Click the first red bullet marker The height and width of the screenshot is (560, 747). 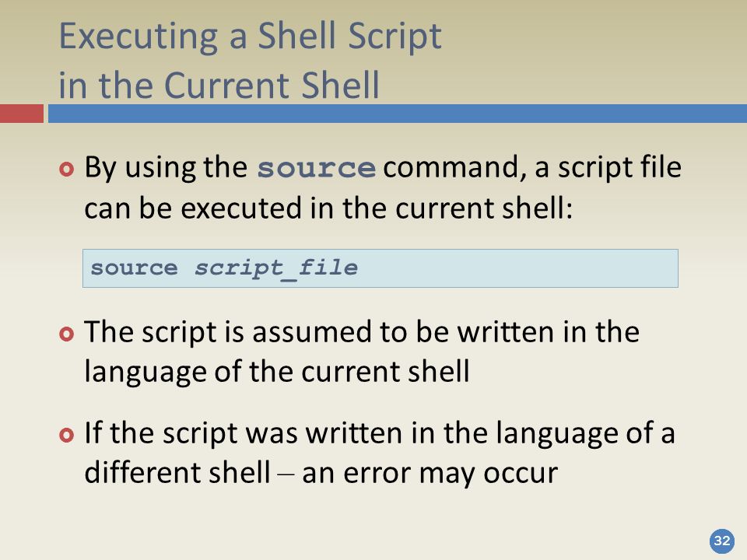click(67, 169)
